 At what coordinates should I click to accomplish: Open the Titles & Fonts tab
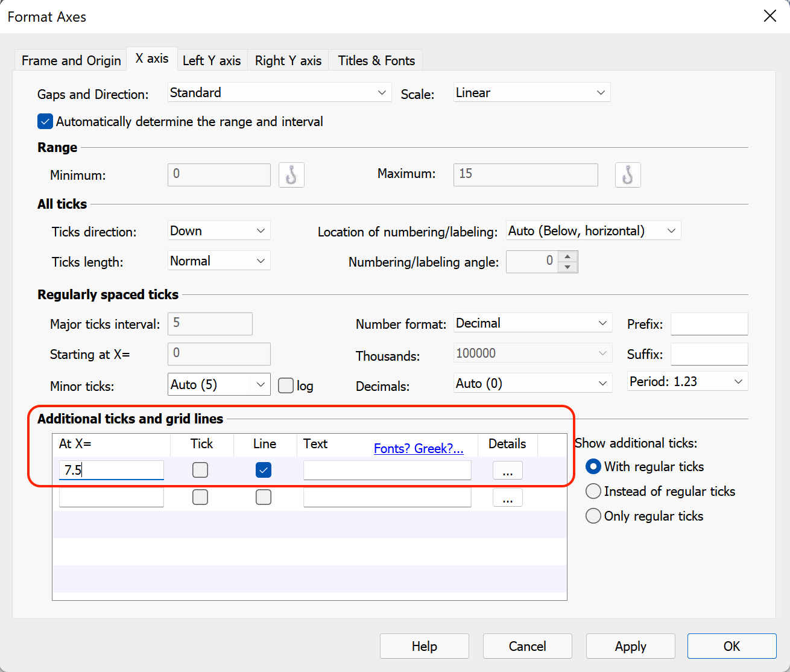coord(376,60)
